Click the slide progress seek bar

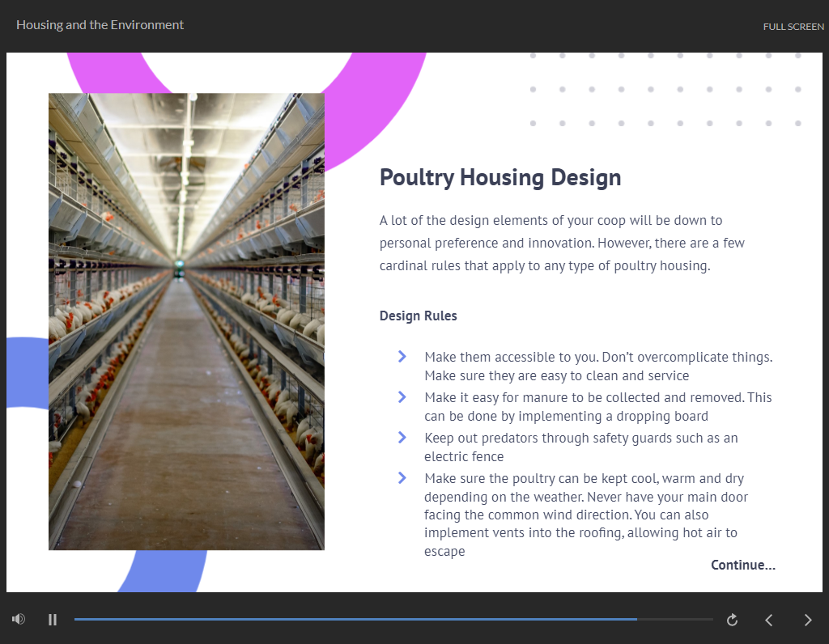[393, 619]
